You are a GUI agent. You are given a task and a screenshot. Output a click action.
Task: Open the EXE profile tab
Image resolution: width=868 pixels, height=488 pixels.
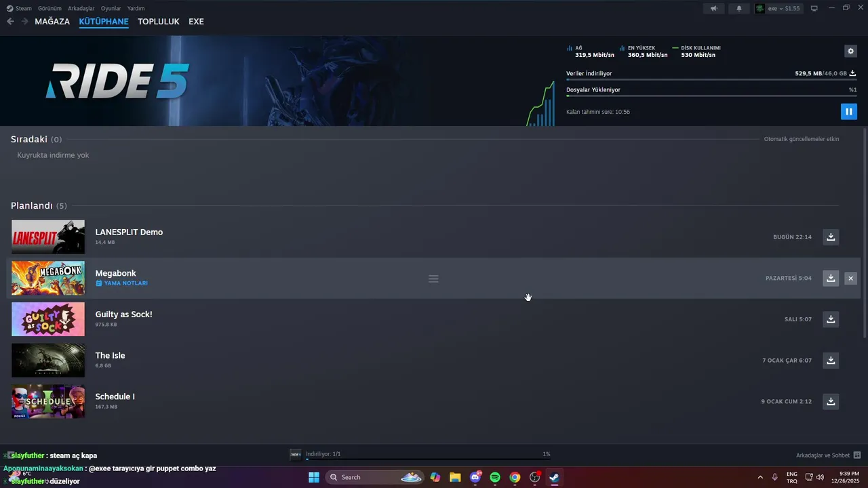point(196,22)
